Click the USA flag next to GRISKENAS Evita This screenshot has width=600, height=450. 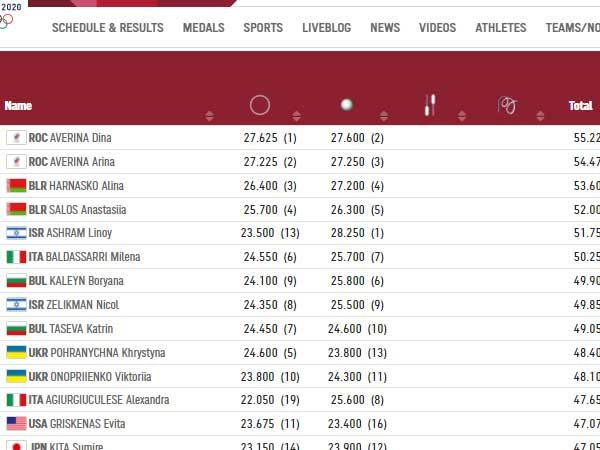click(x=16, y=424)
